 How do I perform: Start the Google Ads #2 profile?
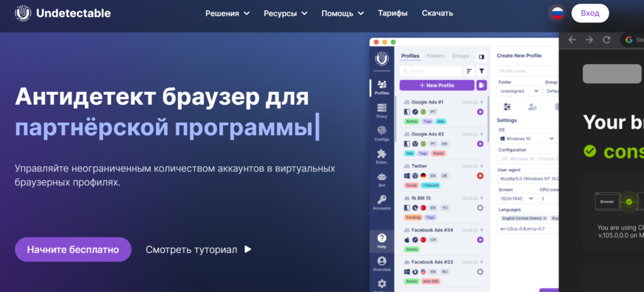coord(480,144)
